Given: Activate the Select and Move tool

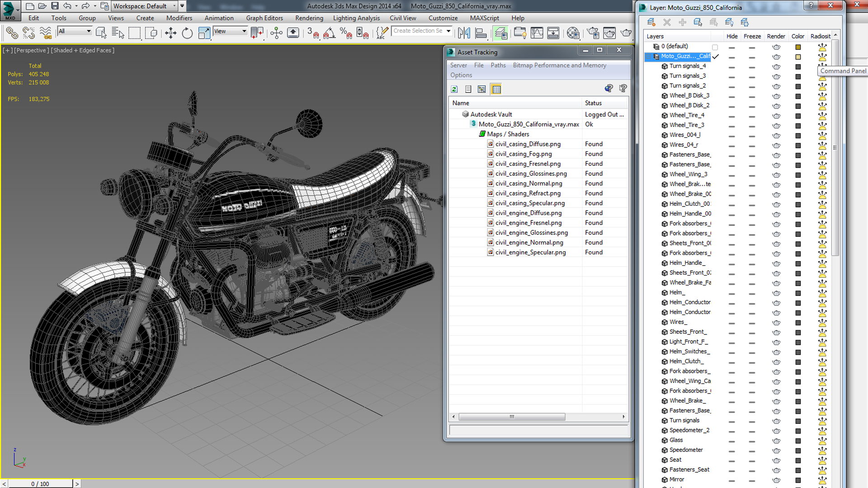Looking at the screenshot, I should tap(170, 33).
